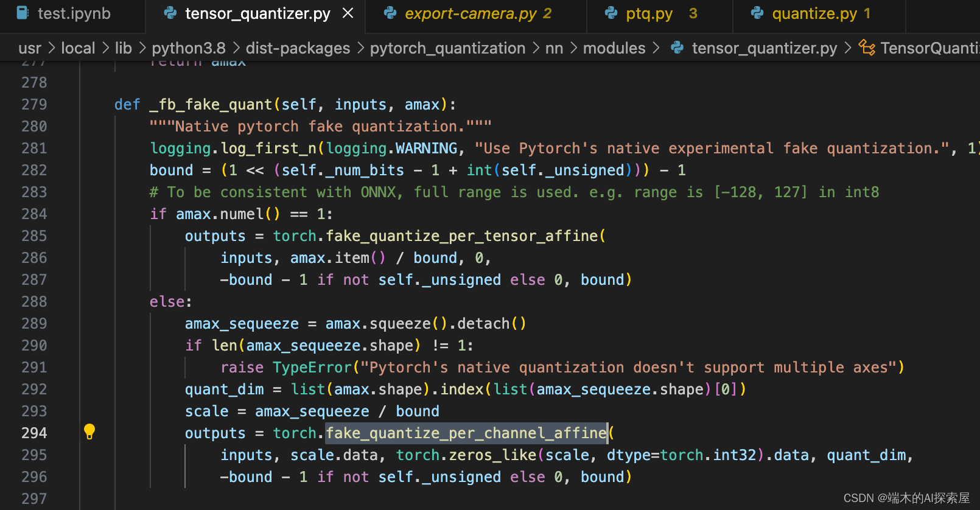Click line number 290 in gutter
Viewport: 980px width, 510px height.
[34, 346]
